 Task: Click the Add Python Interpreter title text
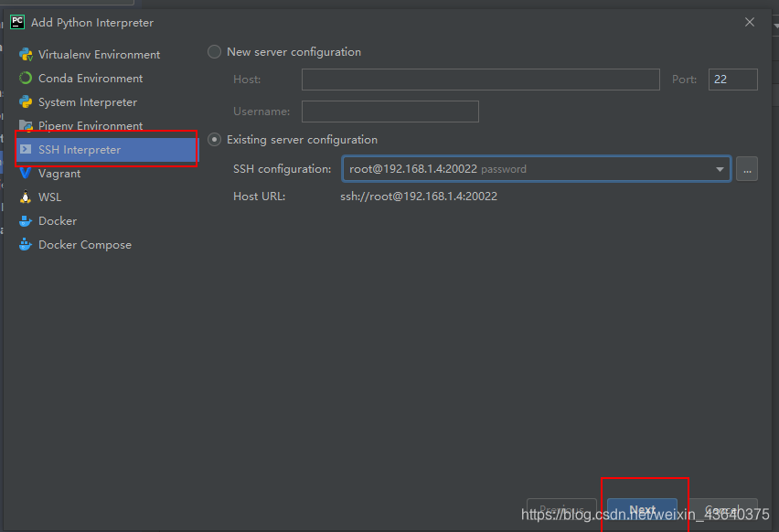click(x=92, y=23)
